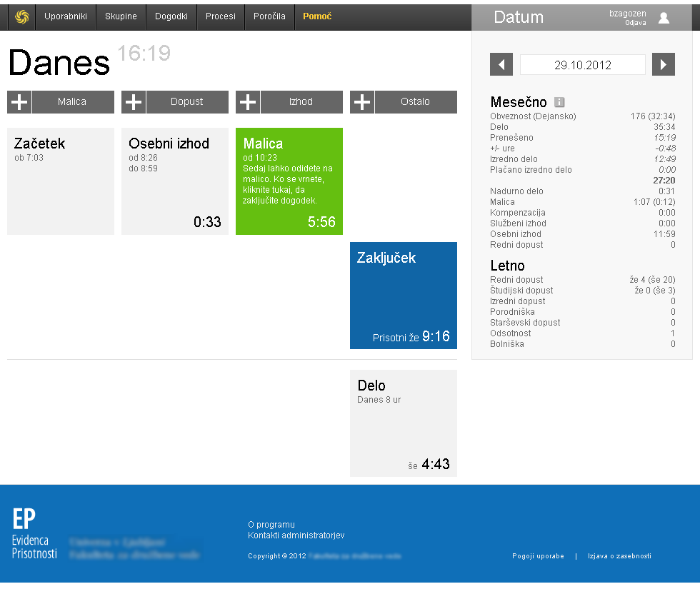Click the plus icon next to Malica
Screen dimensions: 700x589
point(19,102)
